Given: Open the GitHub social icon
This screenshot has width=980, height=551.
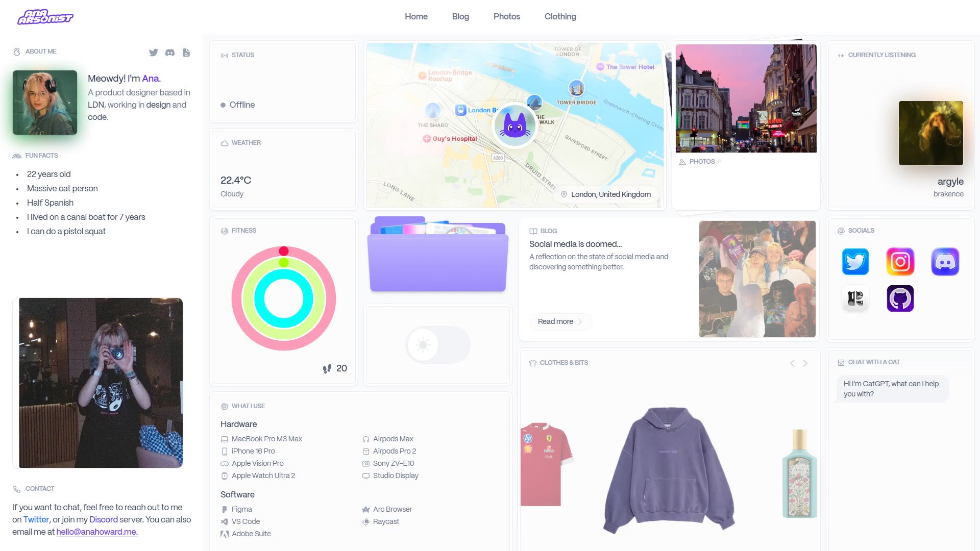Looking at the screenshot, I should pos(900,298).
